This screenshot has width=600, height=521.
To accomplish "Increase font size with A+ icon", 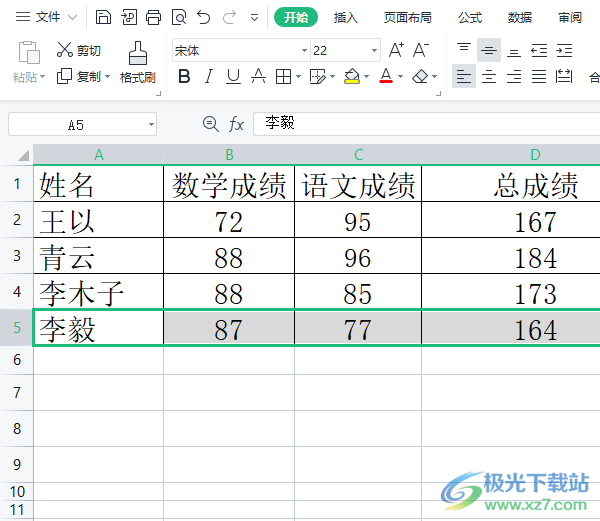I will point(396,50).
